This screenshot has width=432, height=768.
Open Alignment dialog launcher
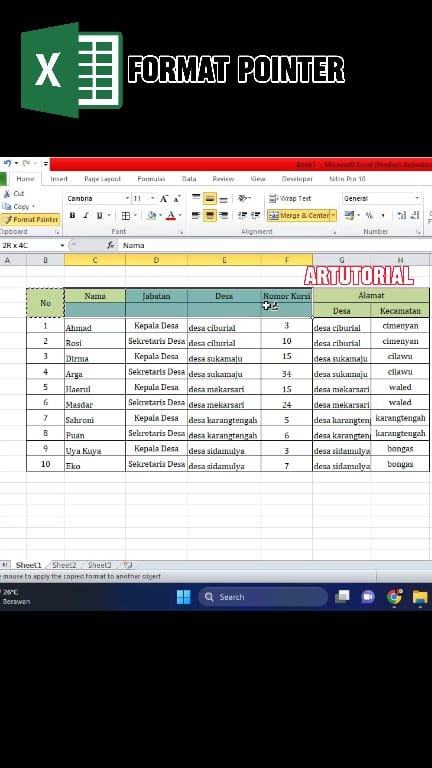pos(333,232)
